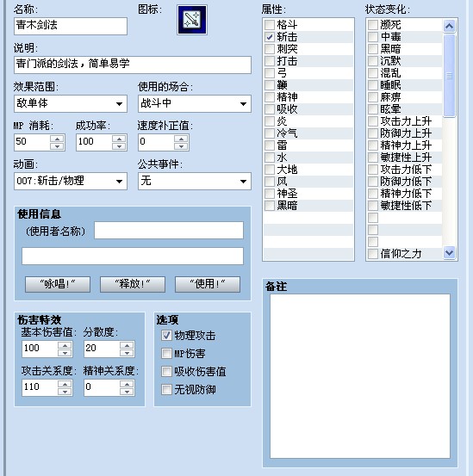Click the 名称 text field
Viewport: 473px width, 476px height.
(x=71, y=26)
